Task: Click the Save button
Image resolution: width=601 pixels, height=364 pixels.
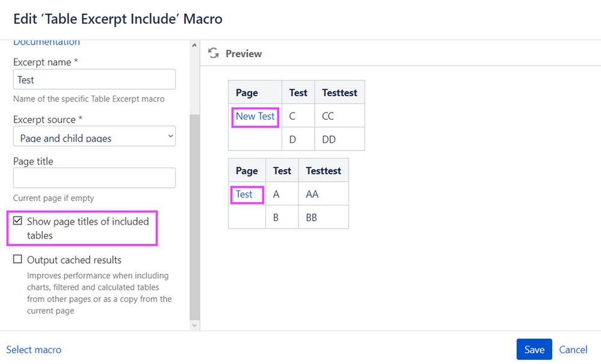Action: 534,349
